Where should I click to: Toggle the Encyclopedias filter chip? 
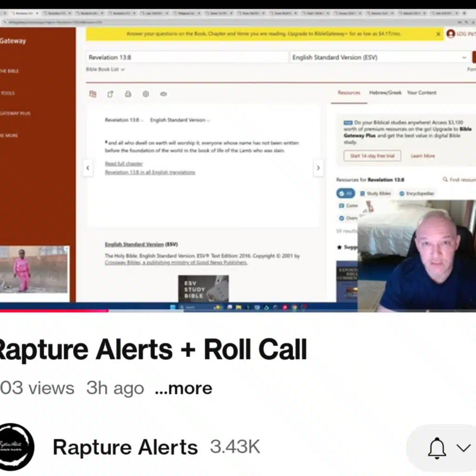(416, 193)
